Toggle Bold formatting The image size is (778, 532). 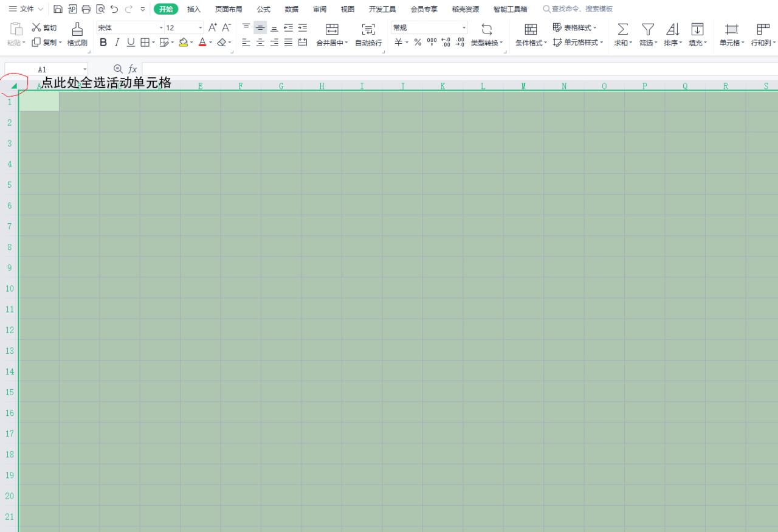coord(103,43)
